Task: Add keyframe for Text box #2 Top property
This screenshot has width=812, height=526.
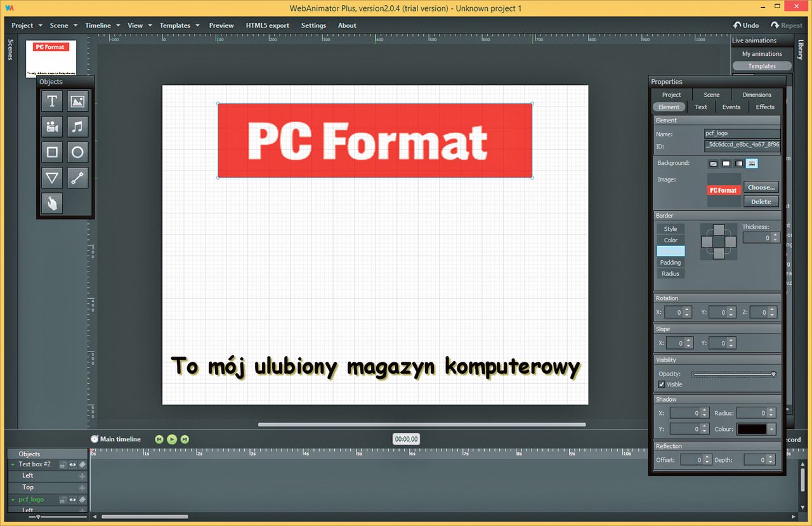Action: tap(82, 488)
